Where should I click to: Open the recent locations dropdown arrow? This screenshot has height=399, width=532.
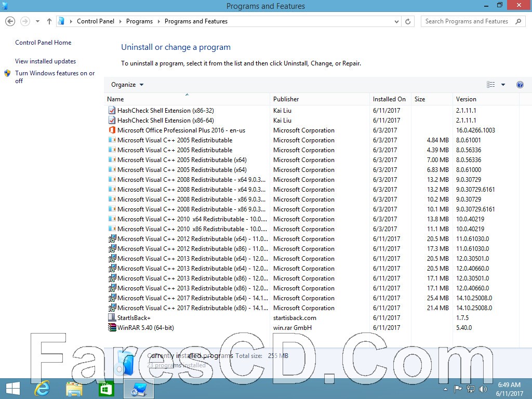coord(37,21)
